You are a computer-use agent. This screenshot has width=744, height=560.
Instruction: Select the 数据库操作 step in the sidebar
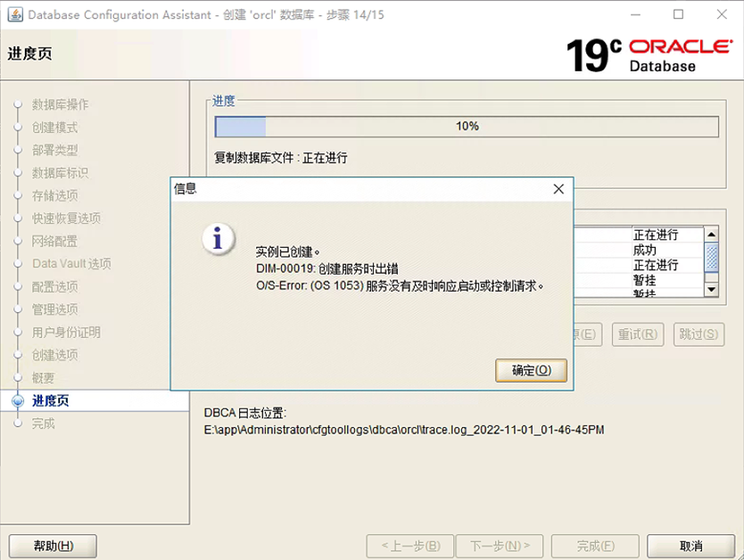point(61,104)
